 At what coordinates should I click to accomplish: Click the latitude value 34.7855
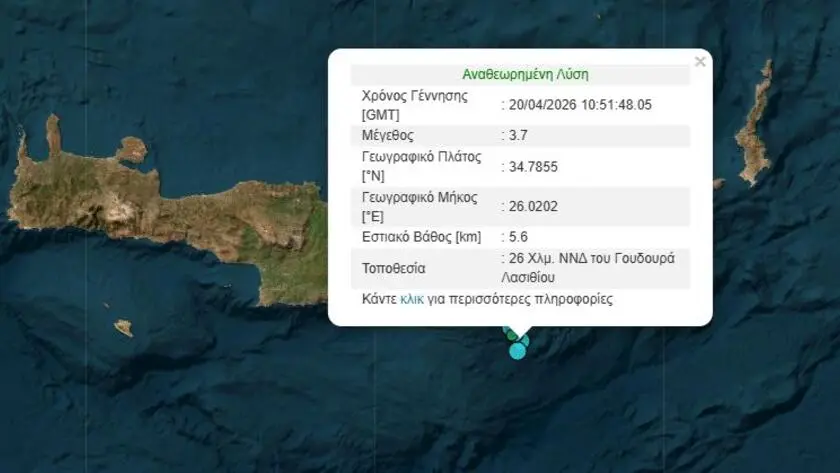pyautogui.click(x=531, y=166)
